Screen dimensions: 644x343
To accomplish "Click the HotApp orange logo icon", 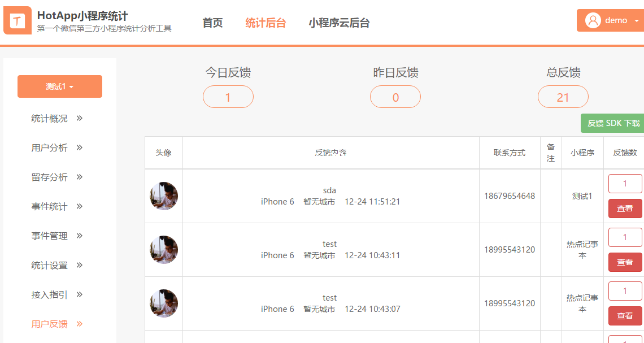I will tap(18, 20).
